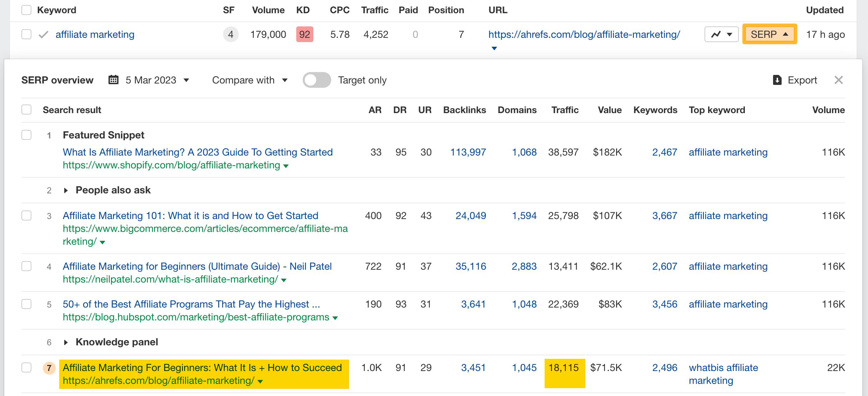Check the Ahrefs blog result row

click(26, 368)
